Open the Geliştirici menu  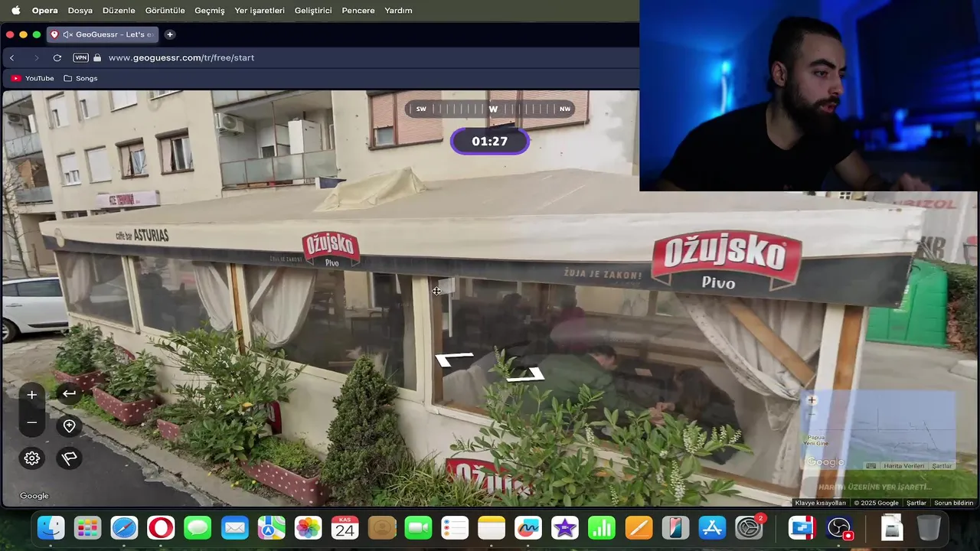coord(313,11)
